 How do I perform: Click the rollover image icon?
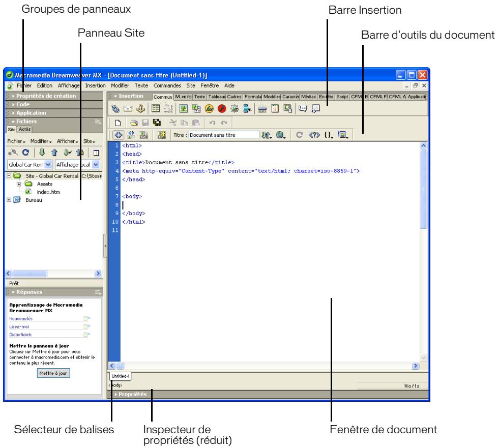point(235,109)
